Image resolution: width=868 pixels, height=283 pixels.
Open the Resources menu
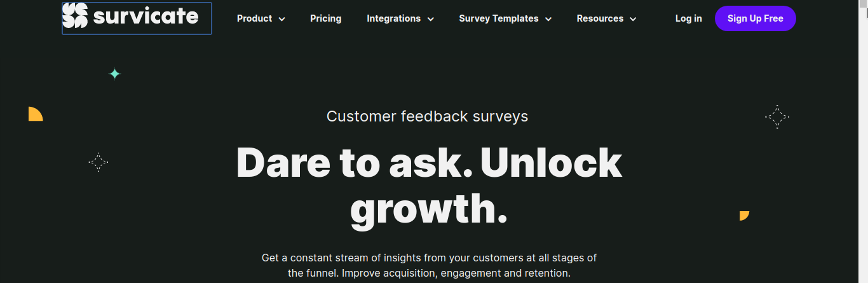click(600, 18)
